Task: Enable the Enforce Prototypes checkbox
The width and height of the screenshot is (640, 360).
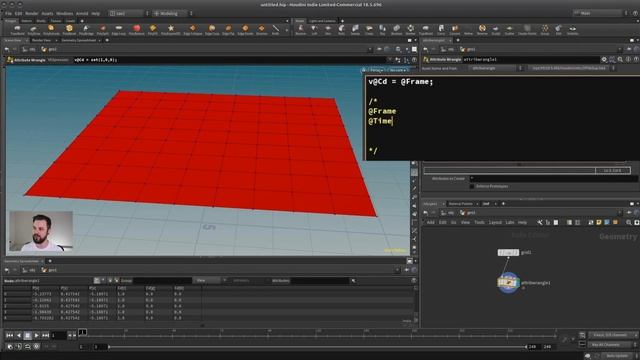Action: click(472, 186)
